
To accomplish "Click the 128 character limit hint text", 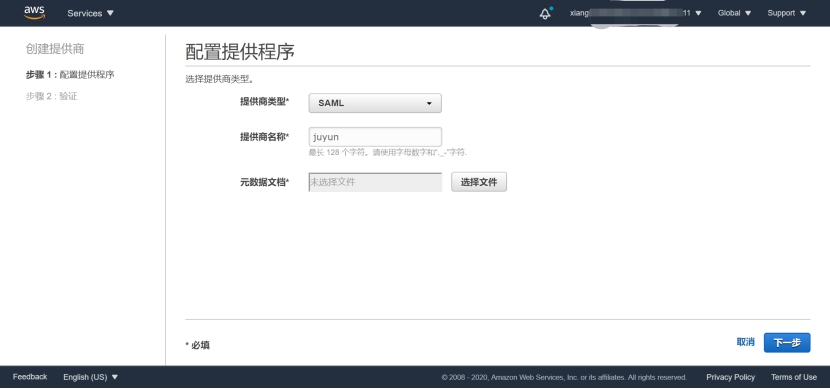I will coord(387,152).
